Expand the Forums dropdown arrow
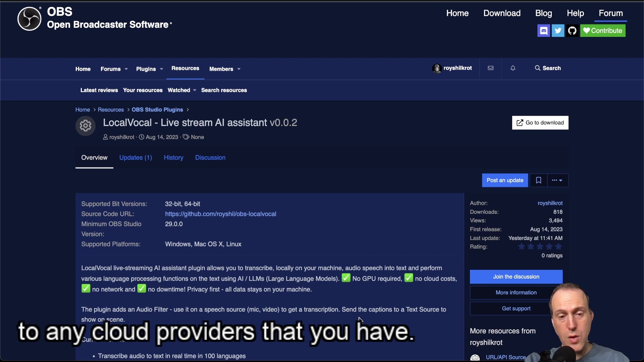 pos(126,69)
